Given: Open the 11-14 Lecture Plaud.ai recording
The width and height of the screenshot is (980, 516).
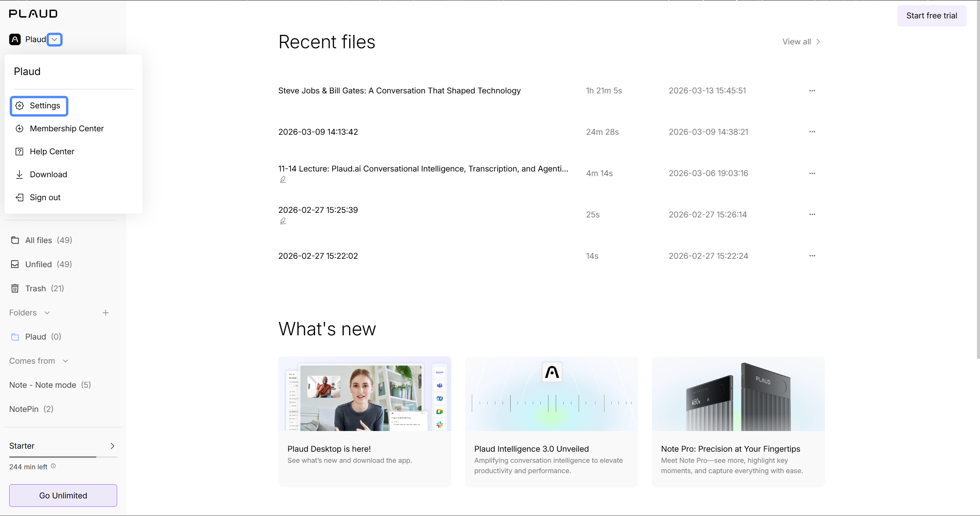Looking at the screenshot, I should pos(423,169).
